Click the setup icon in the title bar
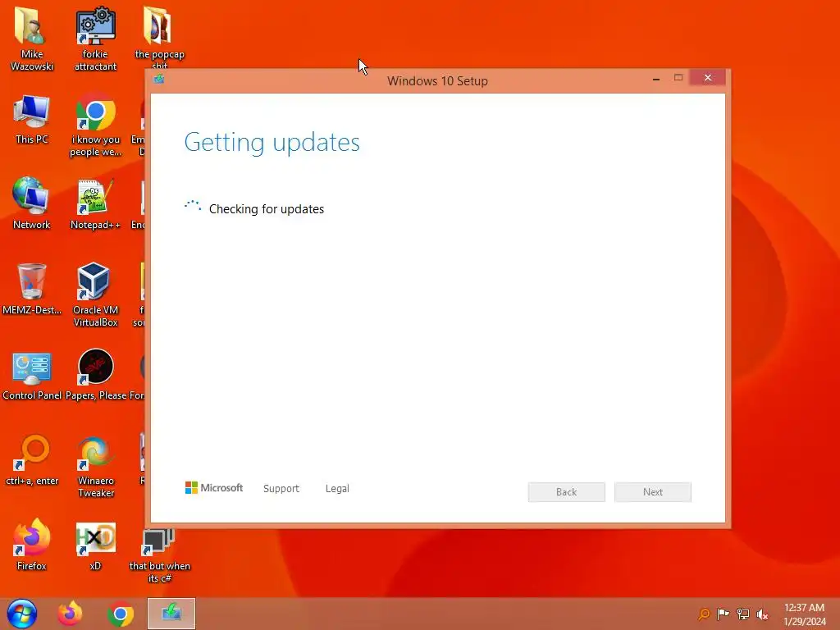This screenshot has height=630, width=840. click(158, 80)
